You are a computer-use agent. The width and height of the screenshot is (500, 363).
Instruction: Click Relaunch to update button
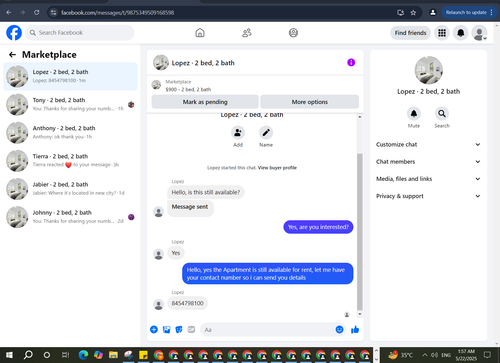pyautogui.click(x=469, y=12)
